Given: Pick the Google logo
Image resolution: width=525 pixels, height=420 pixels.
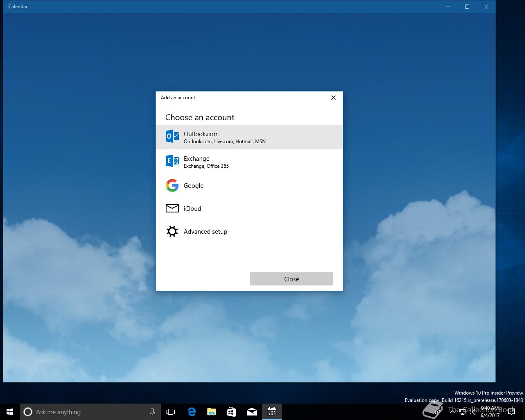Looking at the screenshot, I should point(172,185).
